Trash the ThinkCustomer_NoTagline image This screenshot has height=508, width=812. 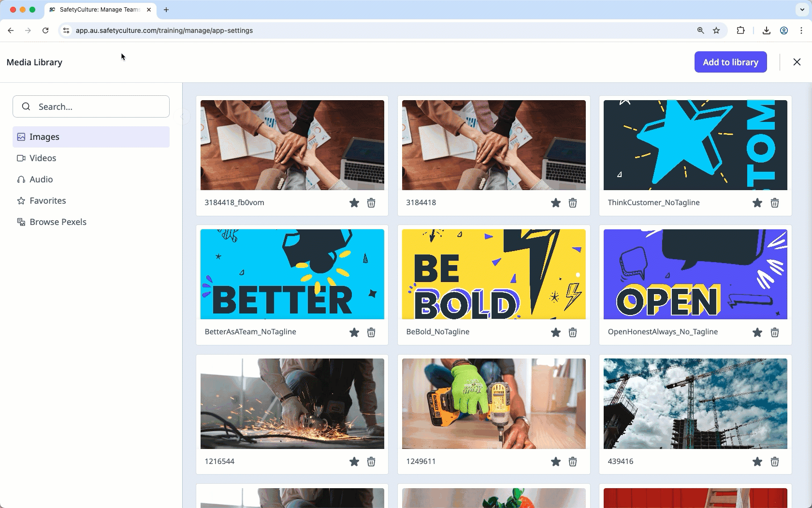click(x=775, y=203)
